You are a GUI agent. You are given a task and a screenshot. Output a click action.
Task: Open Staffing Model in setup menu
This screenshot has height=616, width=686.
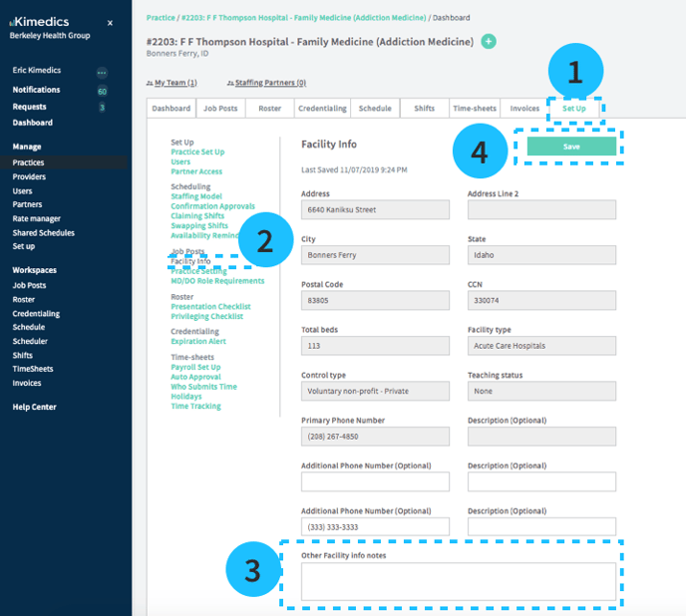(196, 196)
